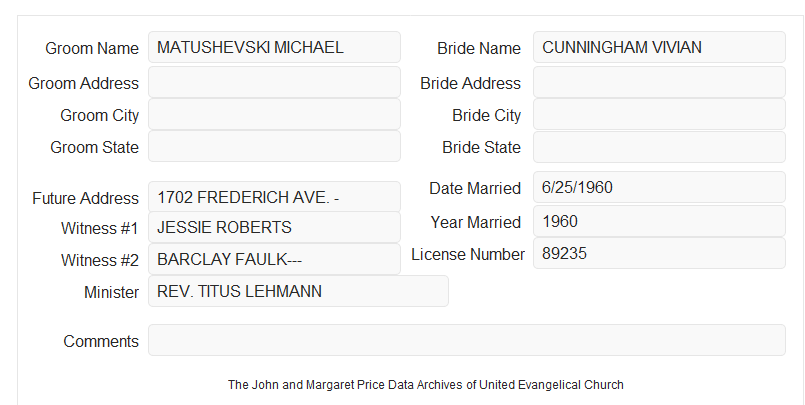Click the Bride State field
805x405 pixels.
pyautogui.click(x=659, y=147)
